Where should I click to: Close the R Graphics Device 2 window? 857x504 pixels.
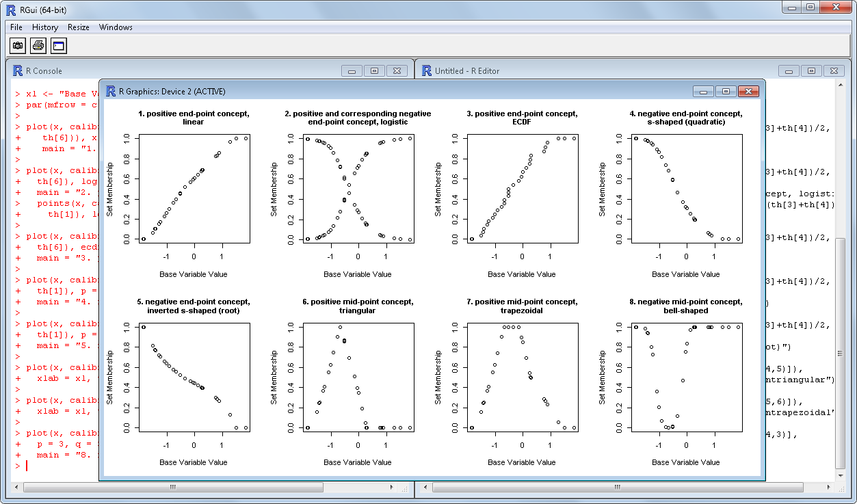tap(749, 92)
